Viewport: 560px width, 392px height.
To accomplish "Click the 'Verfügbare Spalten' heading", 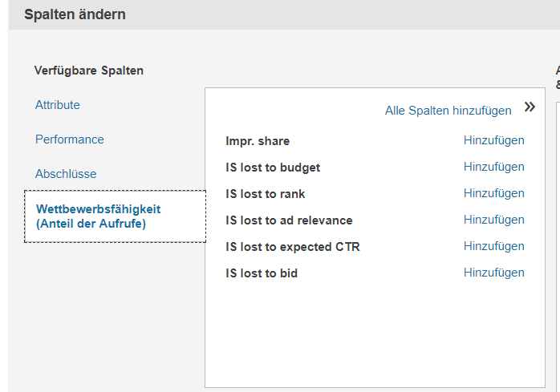I will coord(89,71).
